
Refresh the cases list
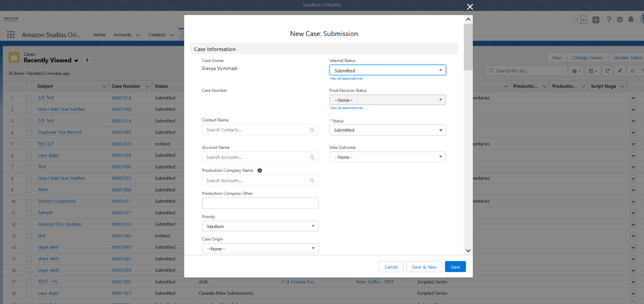(607, 71)
